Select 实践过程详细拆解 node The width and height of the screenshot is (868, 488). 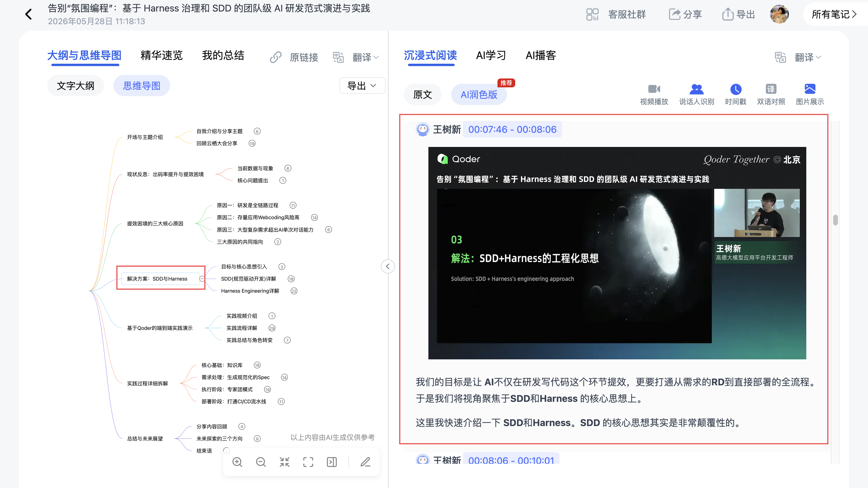147,383
